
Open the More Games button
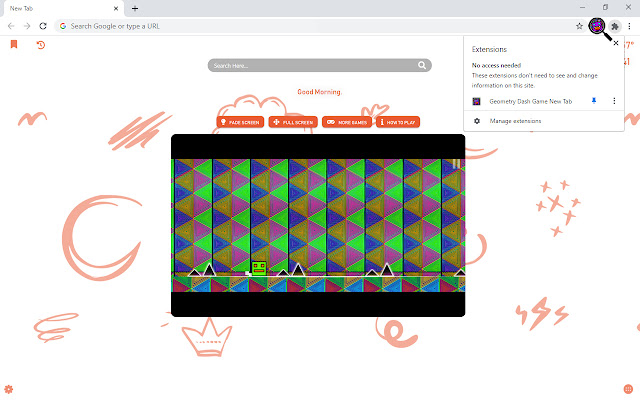pyautogui.click(x=347, y=122)
